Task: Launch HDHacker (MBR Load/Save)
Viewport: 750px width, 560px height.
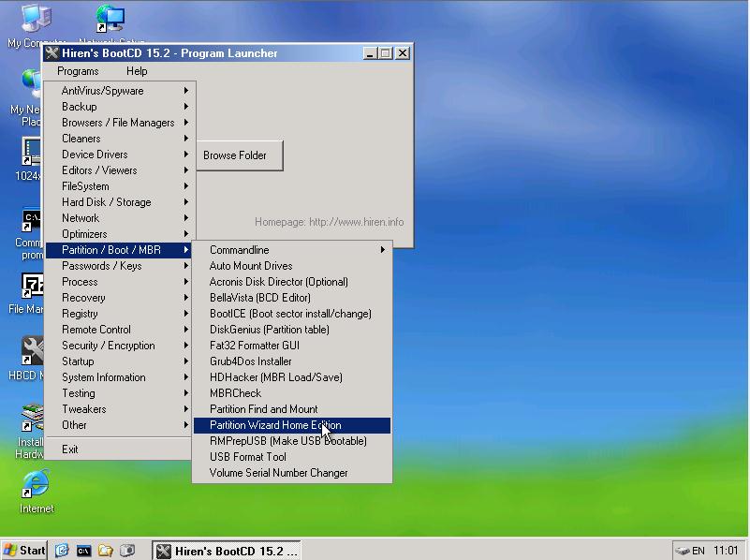Action: point(292,377)
